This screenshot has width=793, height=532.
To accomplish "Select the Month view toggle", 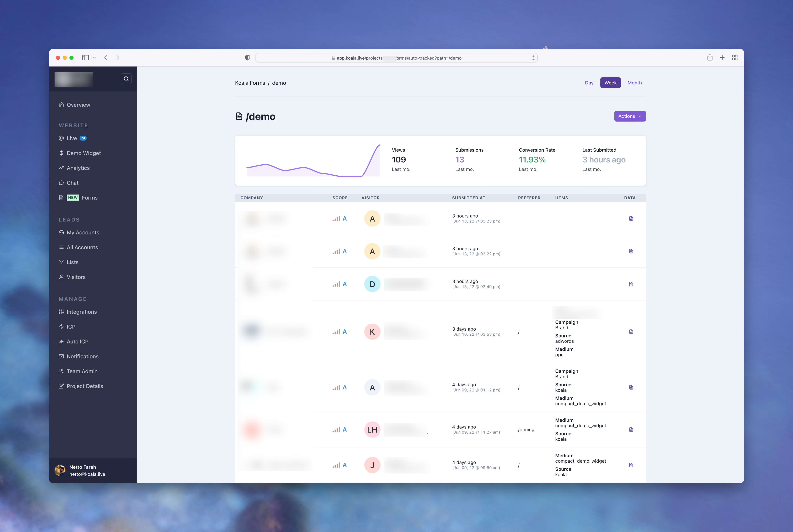I will point(634,83).
